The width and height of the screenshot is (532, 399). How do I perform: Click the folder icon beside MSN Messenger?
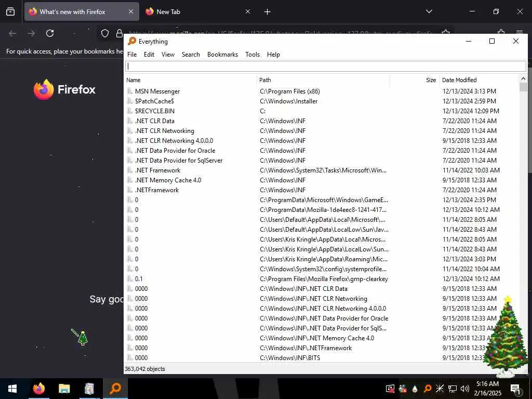pyautogui.click(x=129, y=91)
